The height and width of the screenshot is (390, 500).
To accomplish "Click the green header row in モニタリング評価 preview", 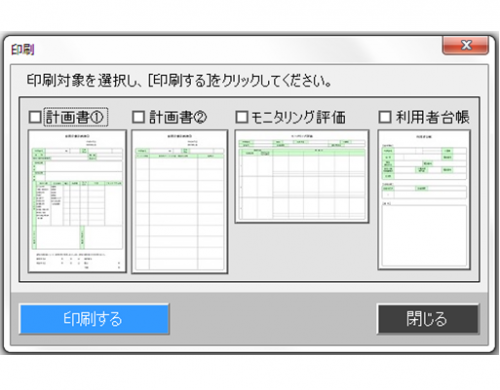I will click(x=302, y=153).
